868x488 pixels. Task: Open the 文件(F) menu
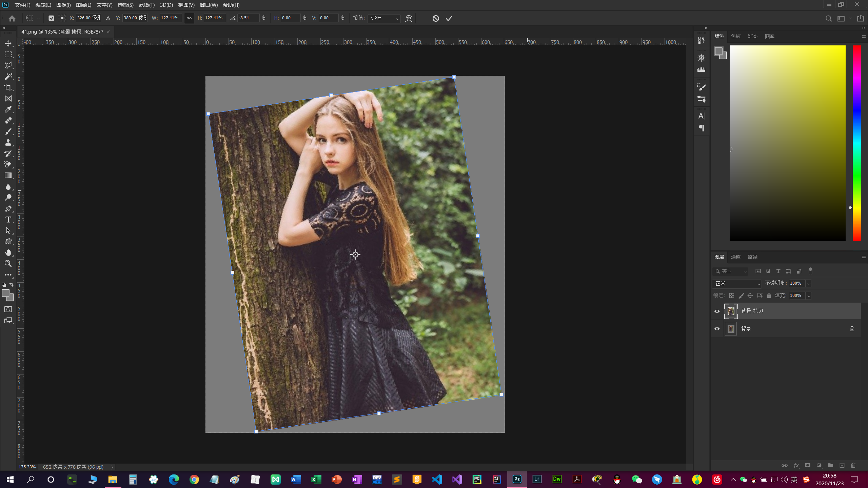pos(22,5)
